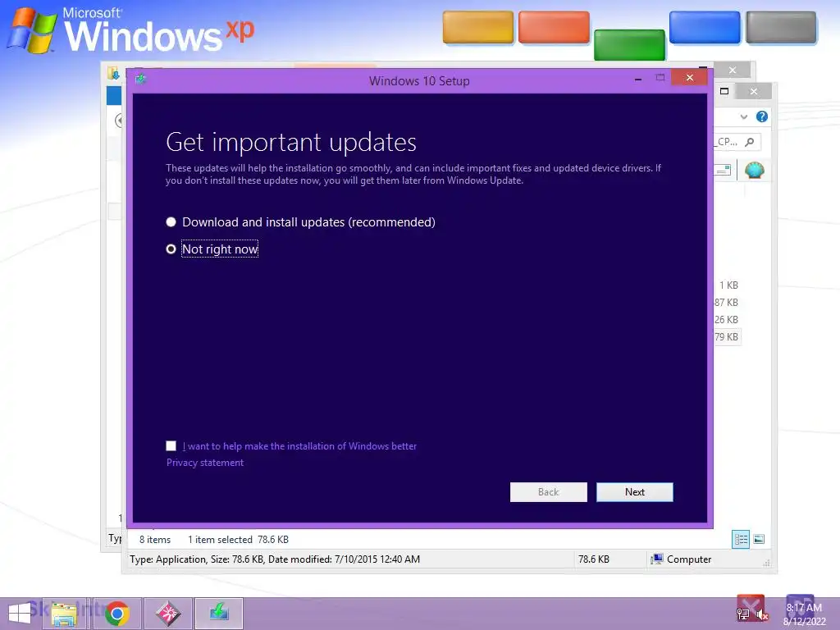
Task: Open the pink diamond app on taskbar
Action: tap(168, 614)
